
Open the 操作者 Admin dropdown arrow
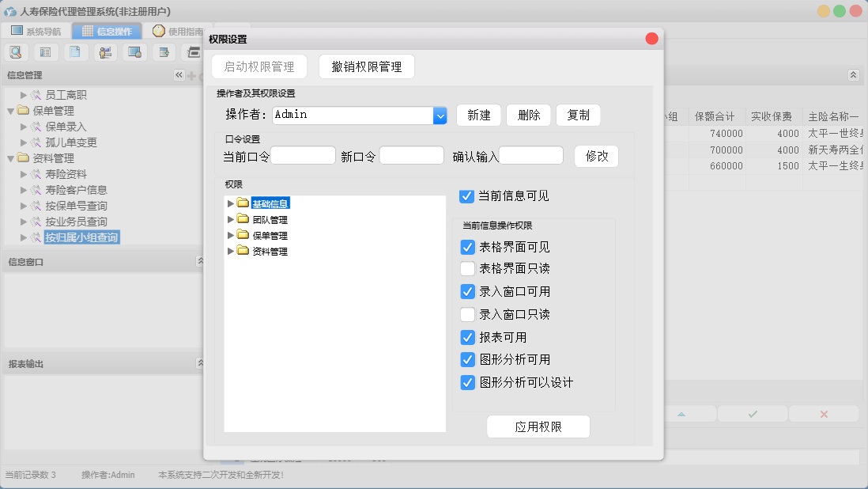440,116
